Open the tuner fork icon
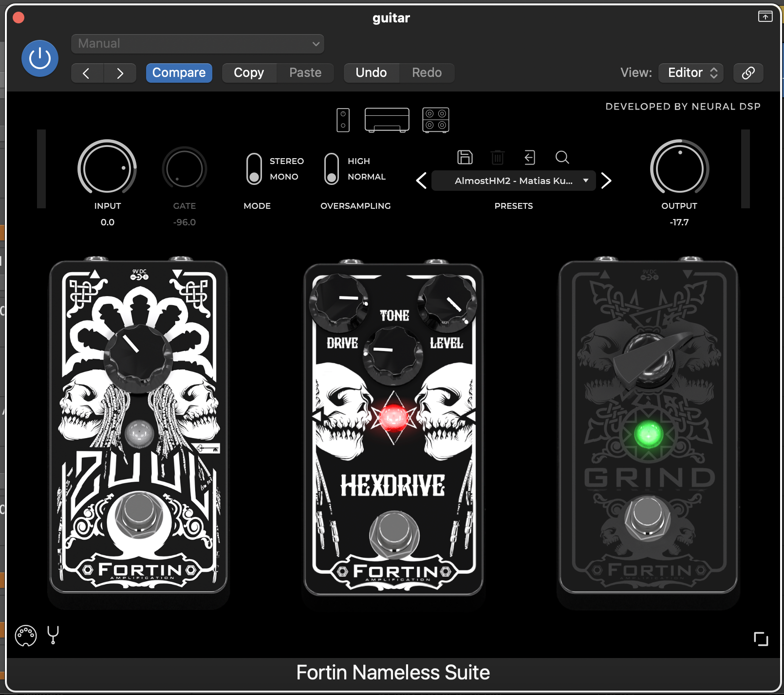This screenshot has height=695, width=784. (53, 635)
